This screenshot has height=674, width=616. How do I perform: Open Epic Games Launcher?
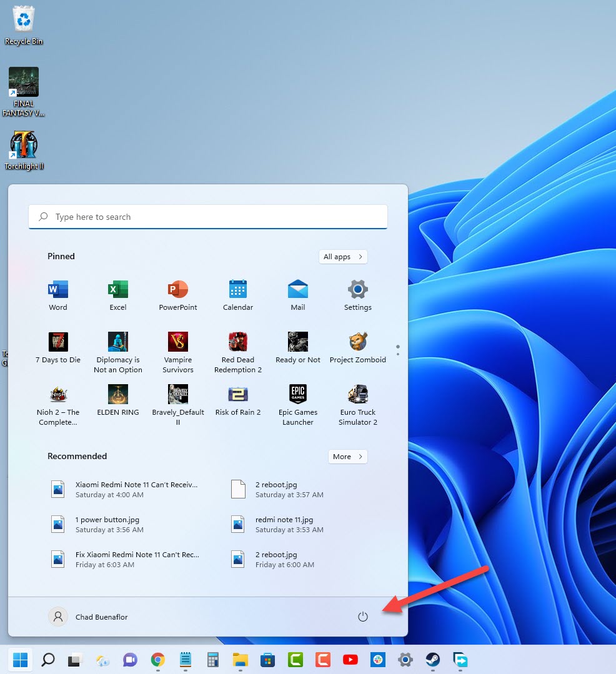pos(298,405)
